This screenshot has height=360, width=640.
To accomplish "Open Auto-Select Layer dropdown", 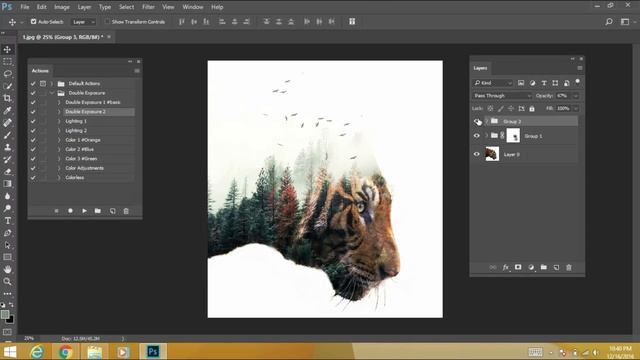I will pyautogui.click(x=83, y=22).
